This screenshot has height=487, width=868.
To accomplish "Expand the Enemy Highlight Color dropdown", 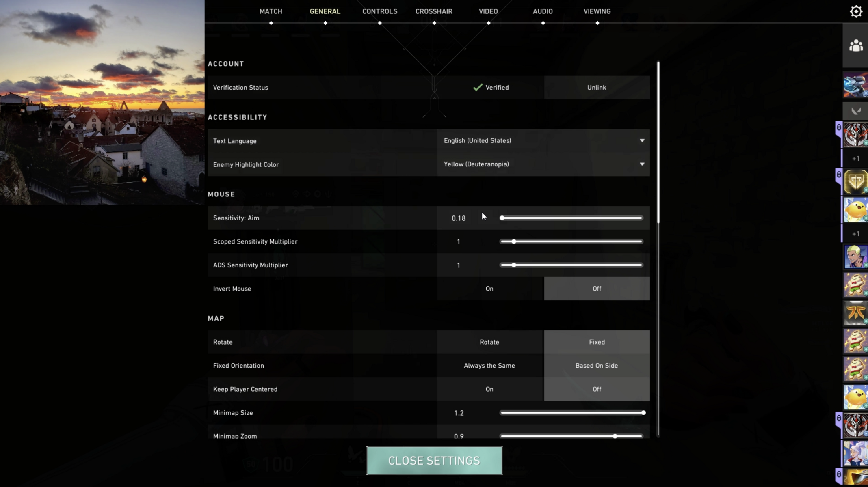I will (543, 164).
